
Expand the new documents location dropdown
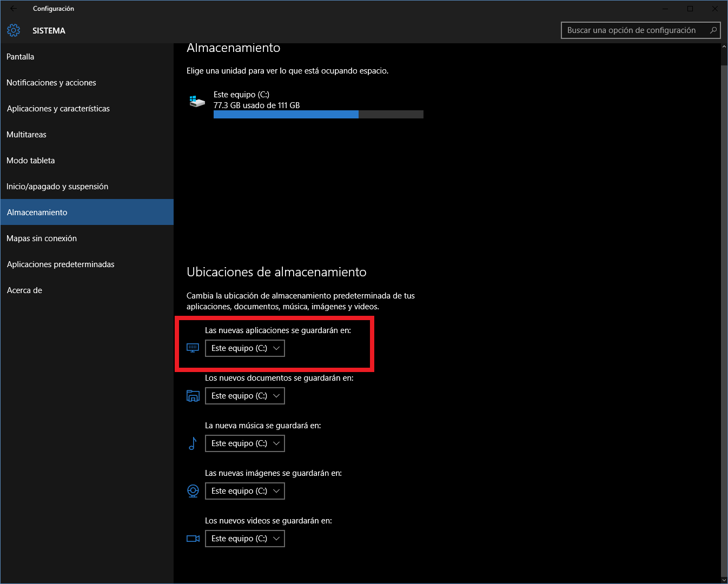(244, 396)
